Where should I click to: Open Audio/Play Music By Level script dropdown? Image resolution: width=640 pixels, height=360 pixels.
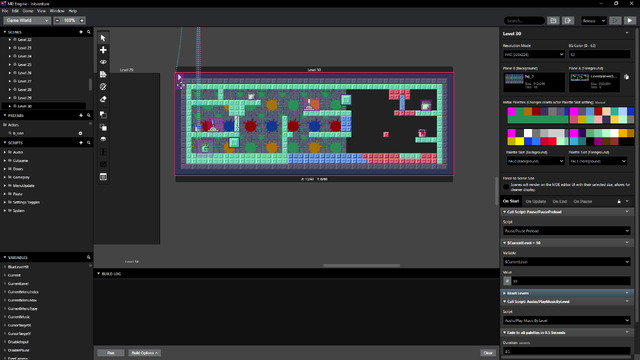[x=567, y=320]
